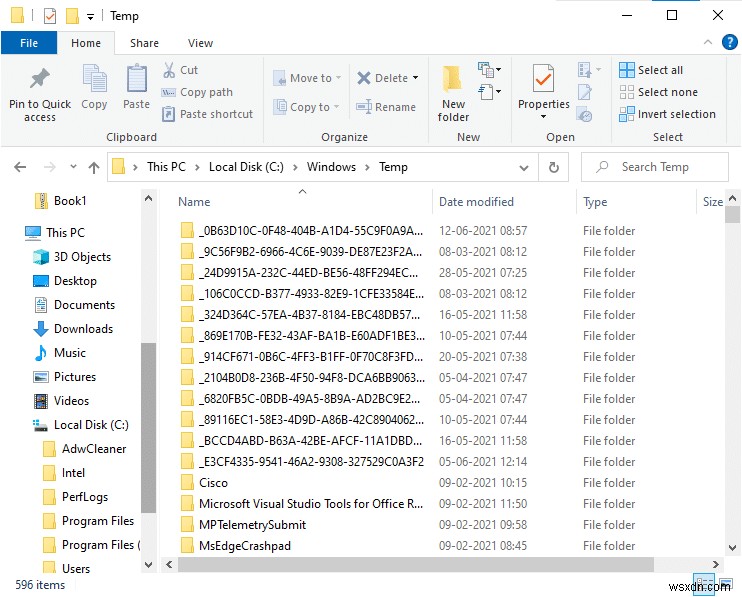The image size is (742, 597).
Task: Open the Recent locations dropdown arrow
Action: [x=73, y=167]
